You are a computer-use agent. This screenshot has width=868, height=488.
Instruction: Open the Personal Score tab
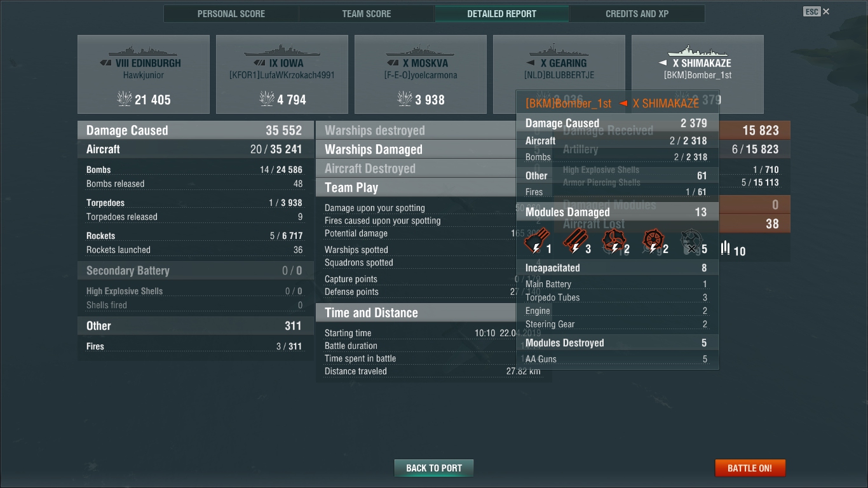(x=231, y=13)
